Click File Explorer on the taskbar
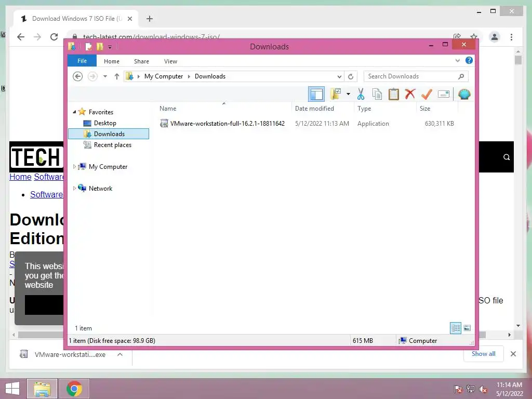This screenshot has width=532, height=399. tap(42, 389)
